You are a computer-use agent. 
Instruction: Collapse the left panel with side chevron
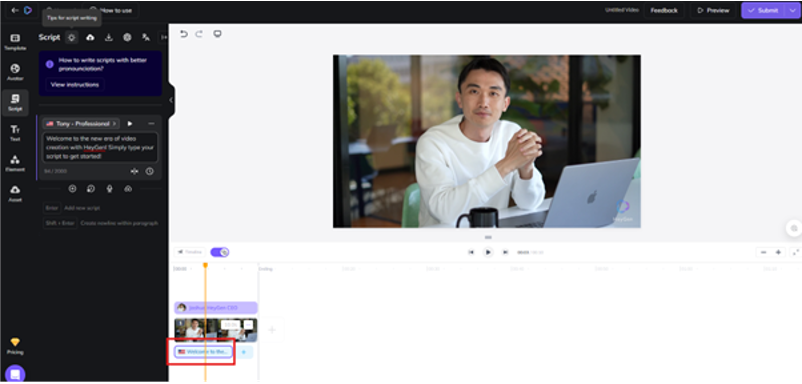click(x=171, y=100)
